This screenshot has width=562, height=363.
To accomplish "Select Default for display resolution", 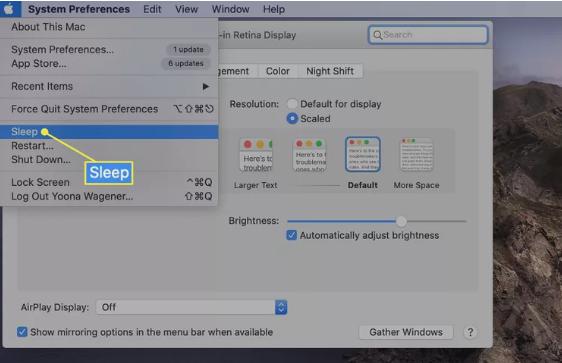I will pyautogui.click(x=292, y=104).
